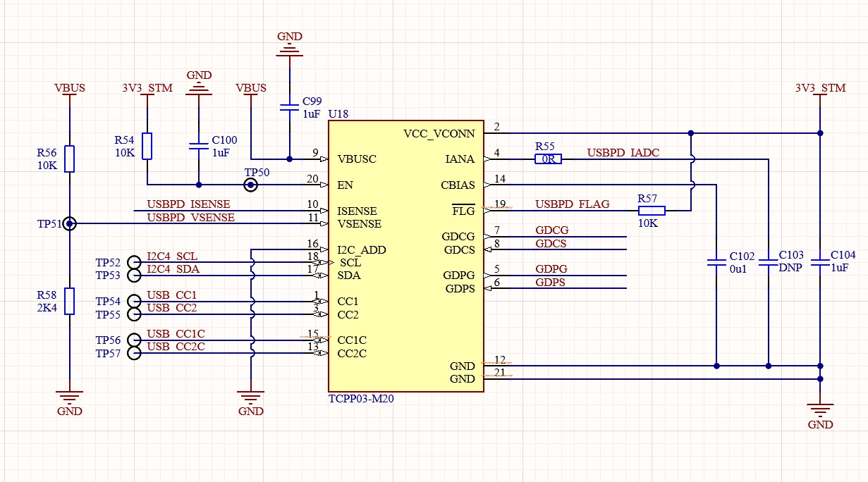868x482 pixels.
Task: Select the GND power symbol above C100
Action: 199,82
